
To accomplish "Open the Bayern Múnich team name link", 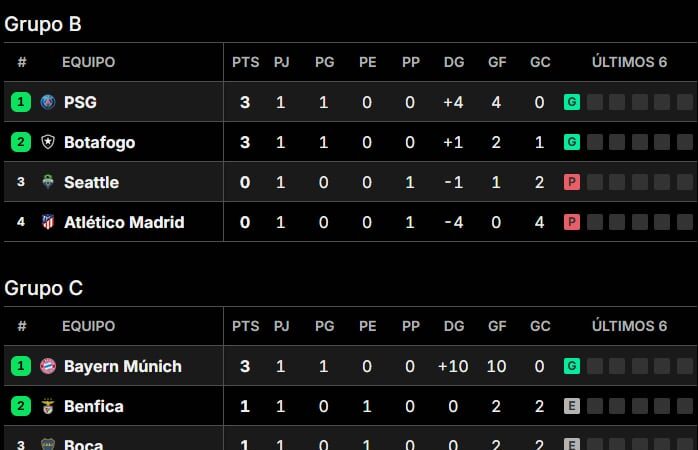I will point(123,366).
